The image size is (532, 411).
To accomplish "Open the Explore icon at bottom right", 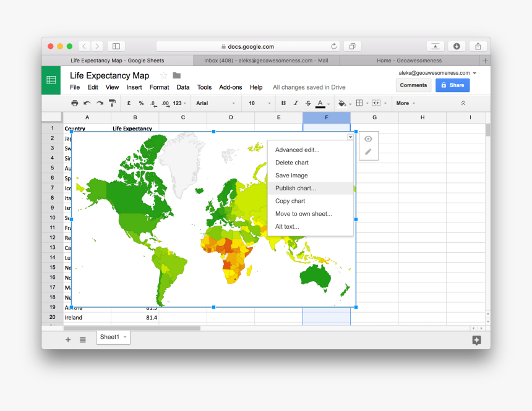I will point(476,340).
